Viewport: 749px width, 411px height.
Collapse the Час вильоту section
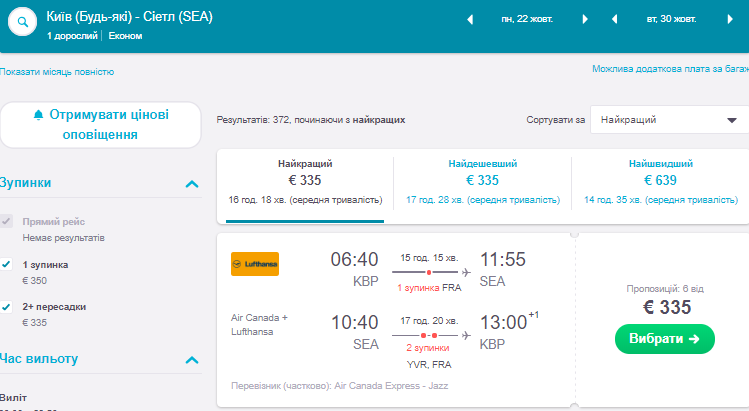point(192,359)
